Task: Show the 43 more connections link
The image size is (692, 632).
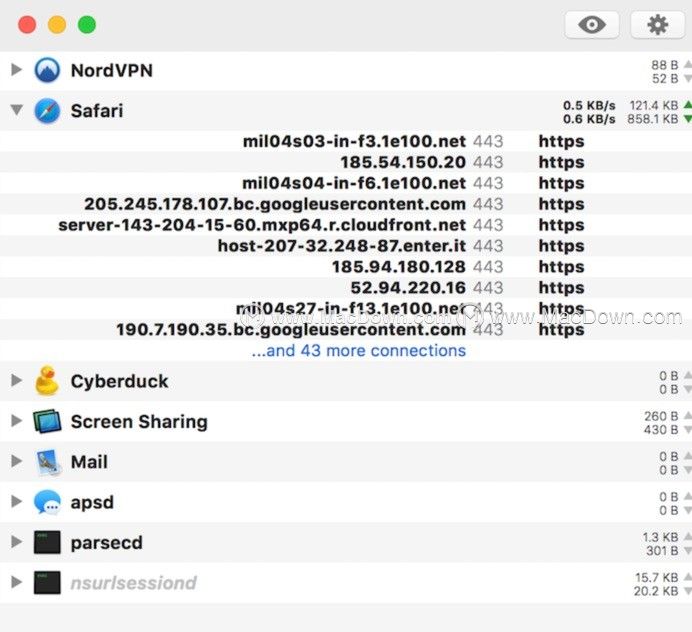Action: pos(358,350)
